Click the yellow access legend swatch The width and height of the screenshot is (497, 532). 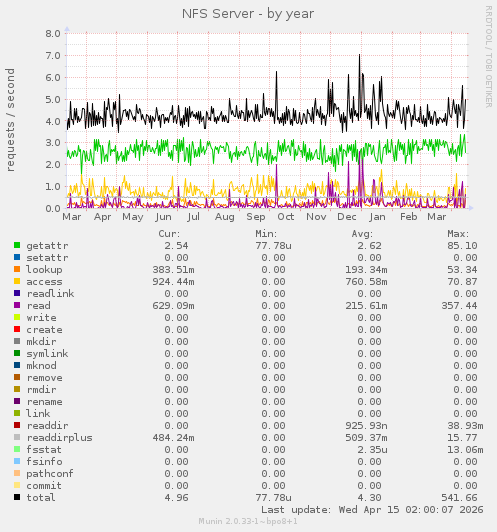pos(17,281)
